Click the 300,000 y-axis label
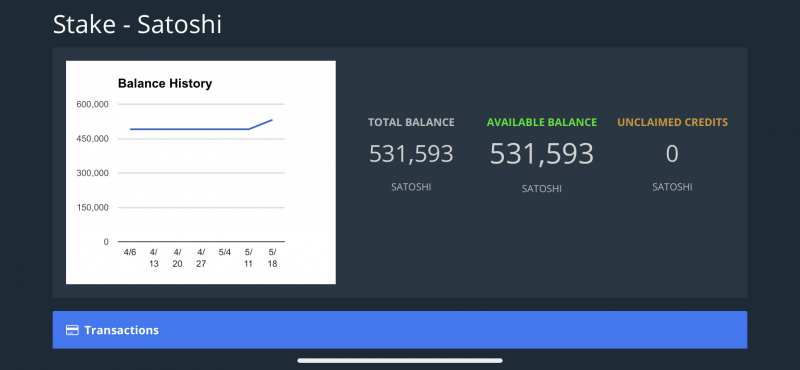This screenshot has height=370, width=800. 92,173
